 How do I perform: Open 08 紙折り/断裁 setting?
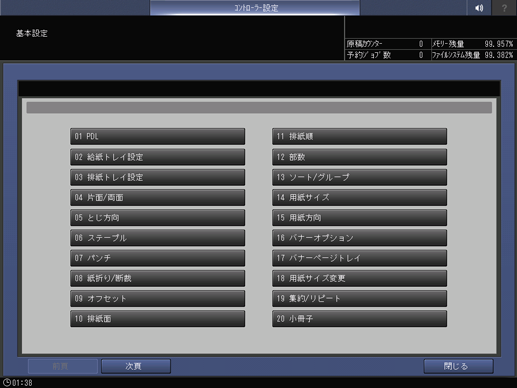coord(158,278)
